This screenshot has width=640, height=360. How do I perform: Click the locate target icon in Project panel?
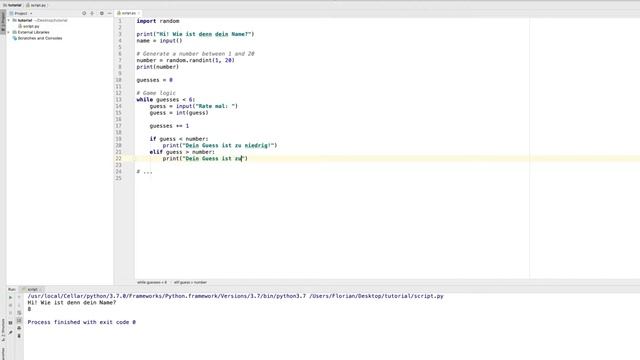pos(84,13)
